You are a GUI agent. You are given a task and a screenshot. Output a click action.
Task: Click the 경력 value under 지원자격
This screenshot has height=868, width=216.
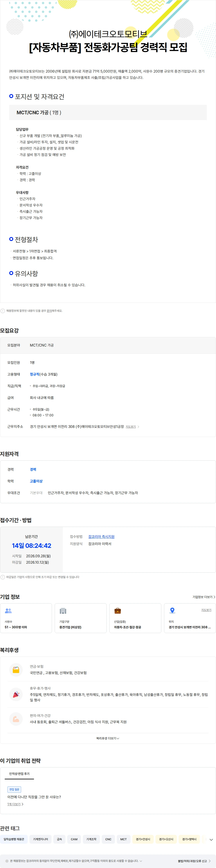point(33,469)
